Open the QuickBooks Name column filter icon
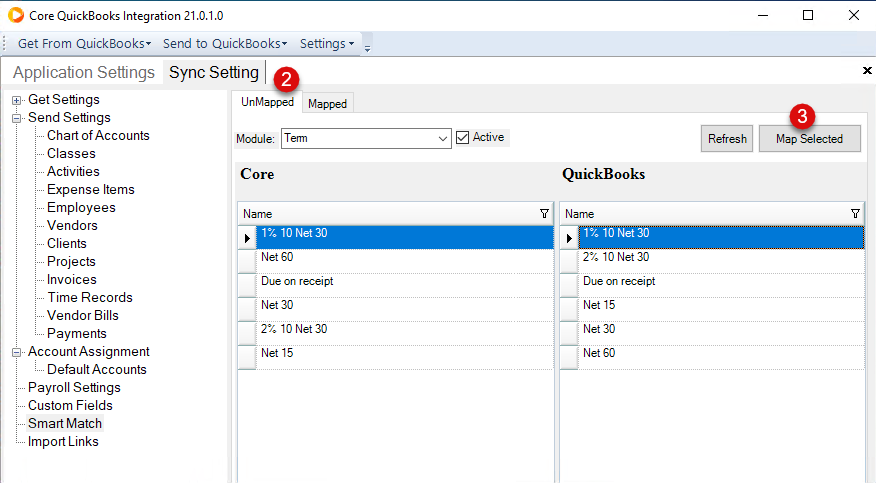The image size is (876, 483). [855, 213]
